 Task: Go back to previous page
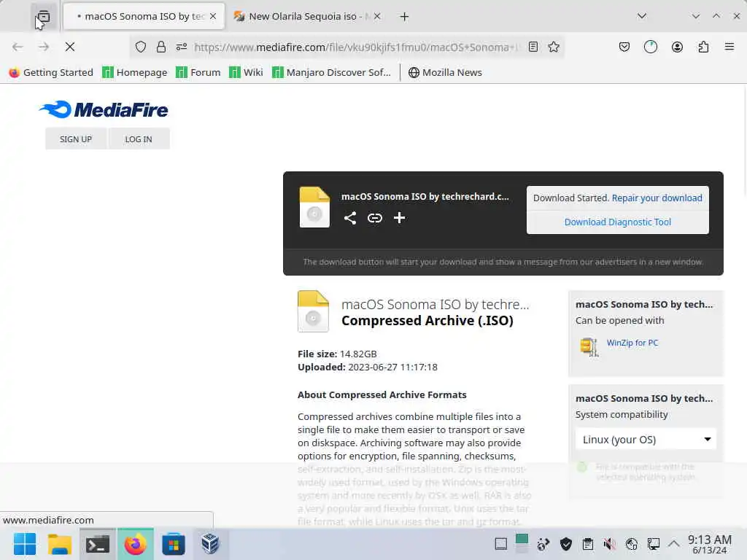[x=18, y=47]
